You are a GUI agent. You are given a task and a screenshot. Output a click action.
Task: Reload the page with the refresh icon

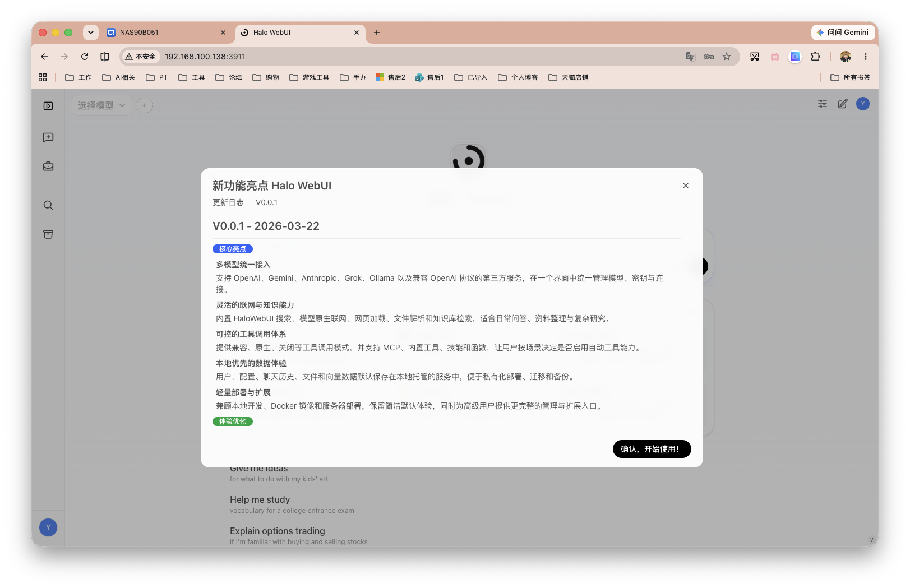point(85,57)
